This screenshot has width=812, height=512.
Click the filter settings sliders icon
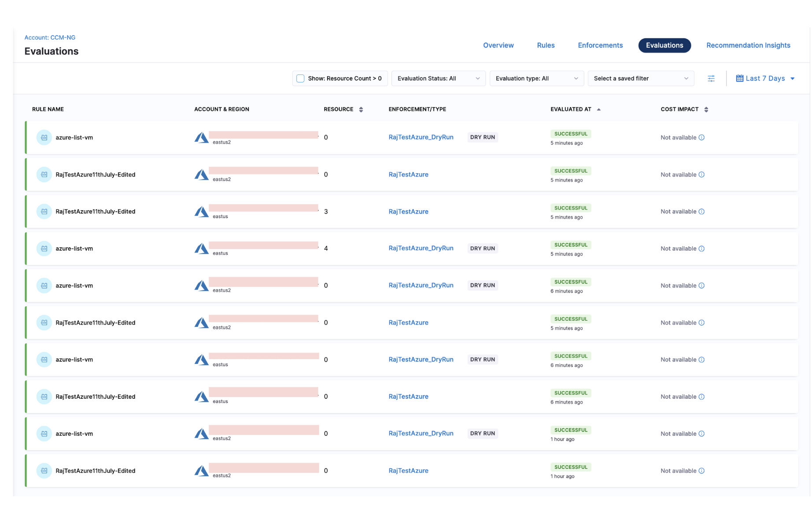coord(711,78)
